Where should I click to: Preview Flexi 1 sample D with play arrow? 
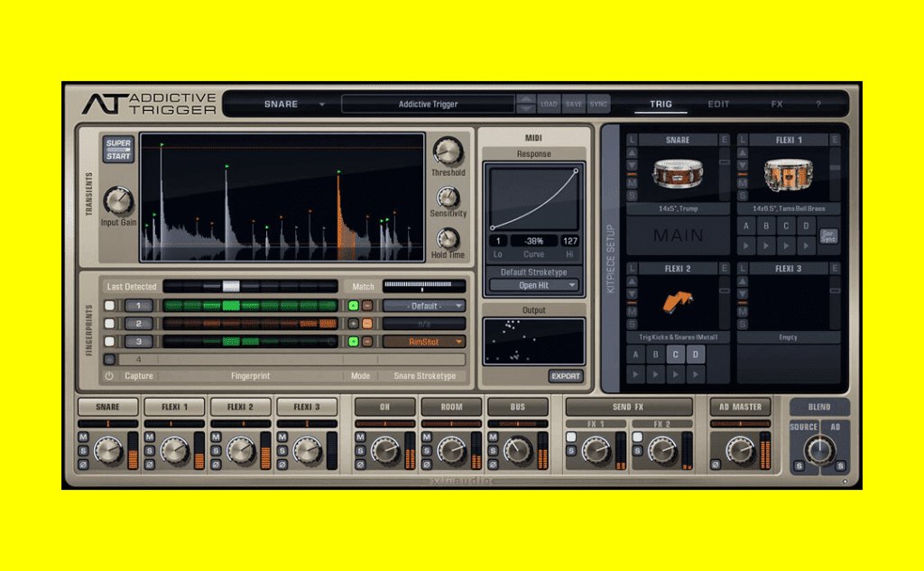tap(806, 245)
